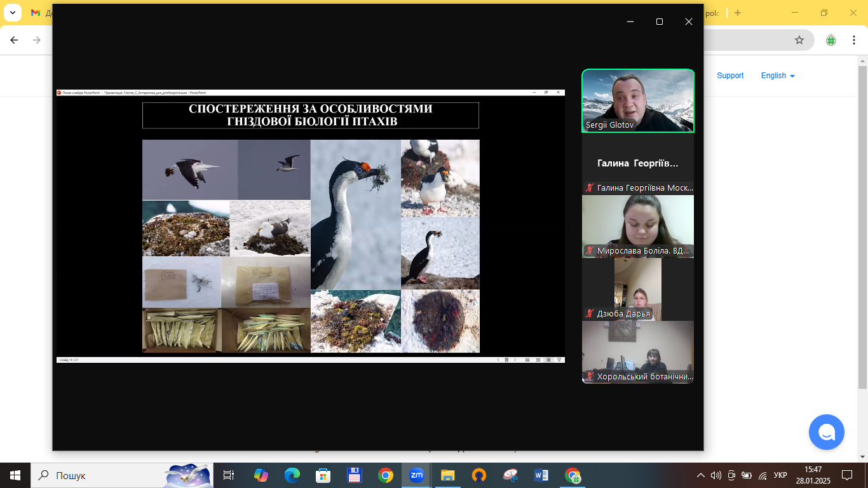Toggle the system volume icon

(x=716, y=475)
